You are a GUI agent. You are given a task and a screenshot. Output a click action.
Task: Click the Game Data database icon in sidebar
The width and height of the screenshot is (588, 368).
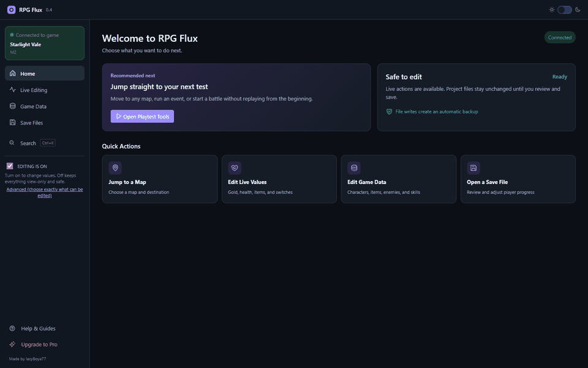coord(13,106)
